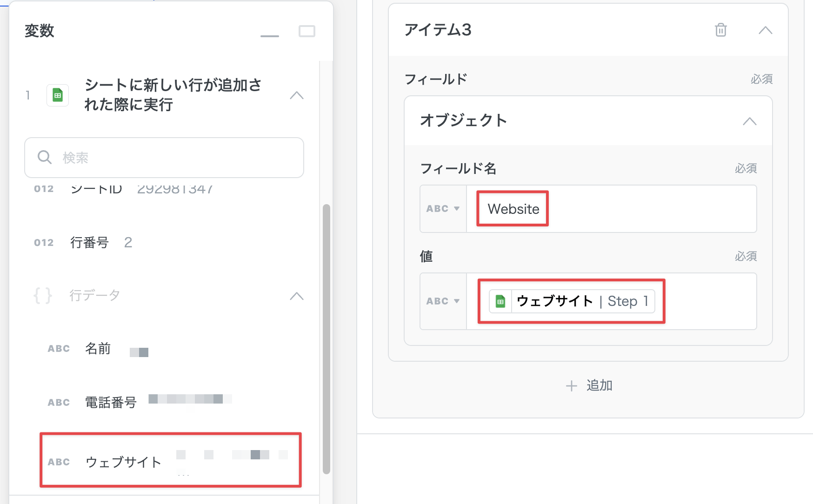Open the ABC type dropdown for フィールド名

443,209
